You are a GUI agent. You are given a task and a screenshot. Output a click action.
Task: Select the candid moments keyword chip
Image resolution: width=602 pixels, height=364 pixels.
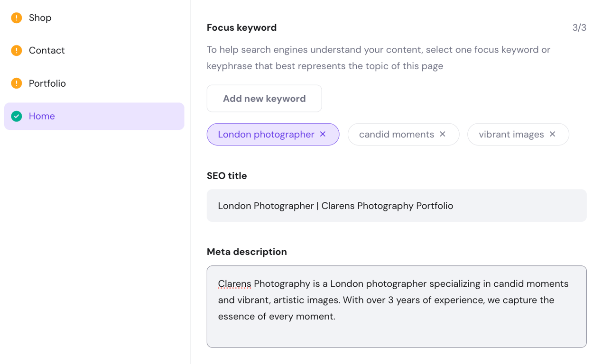(397, 134)
